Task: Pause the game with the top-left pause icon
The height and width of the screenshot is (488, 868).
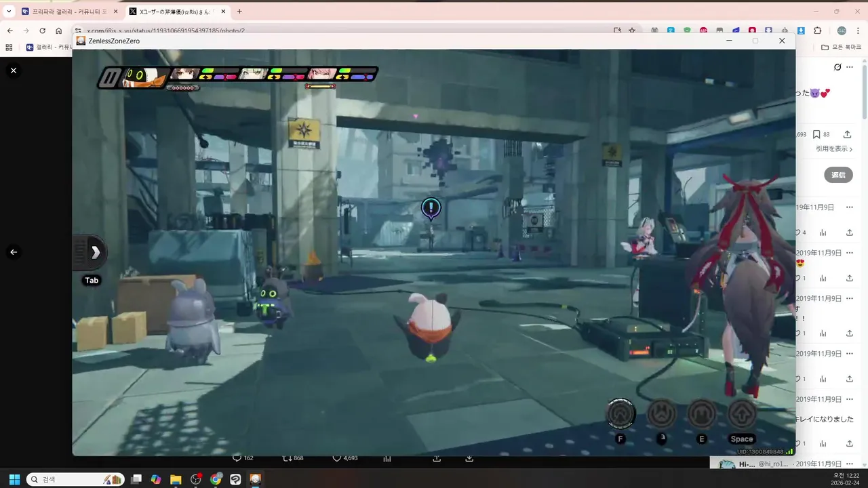Action: pyautogui.click(x=108, y=78)
